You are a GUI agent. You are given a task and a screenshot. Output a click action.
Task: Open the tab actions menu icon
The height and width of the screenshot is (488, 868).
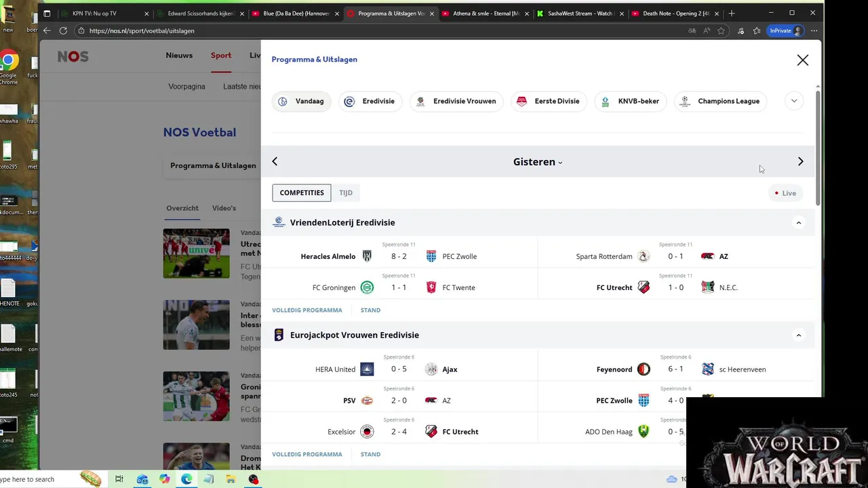click(47, 13)
